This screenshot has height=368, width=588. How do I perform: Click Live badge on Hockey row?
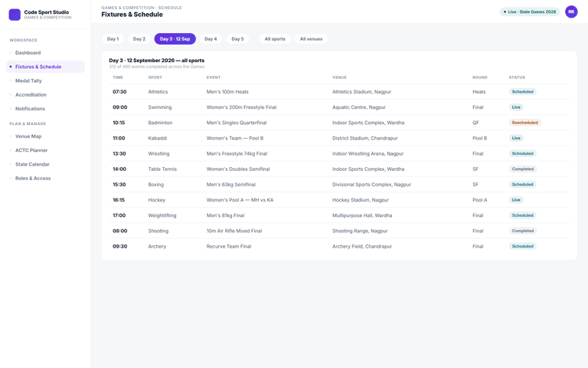point(516,200)
